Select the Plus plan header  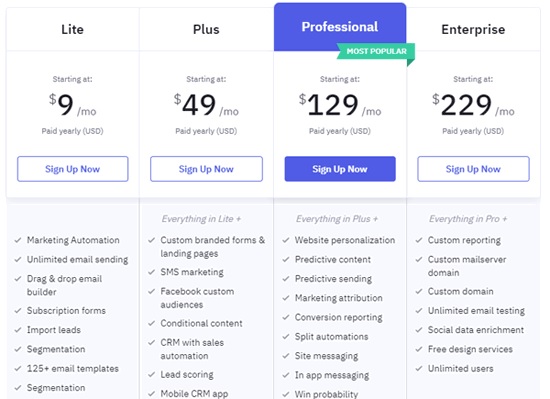[206, 29]
